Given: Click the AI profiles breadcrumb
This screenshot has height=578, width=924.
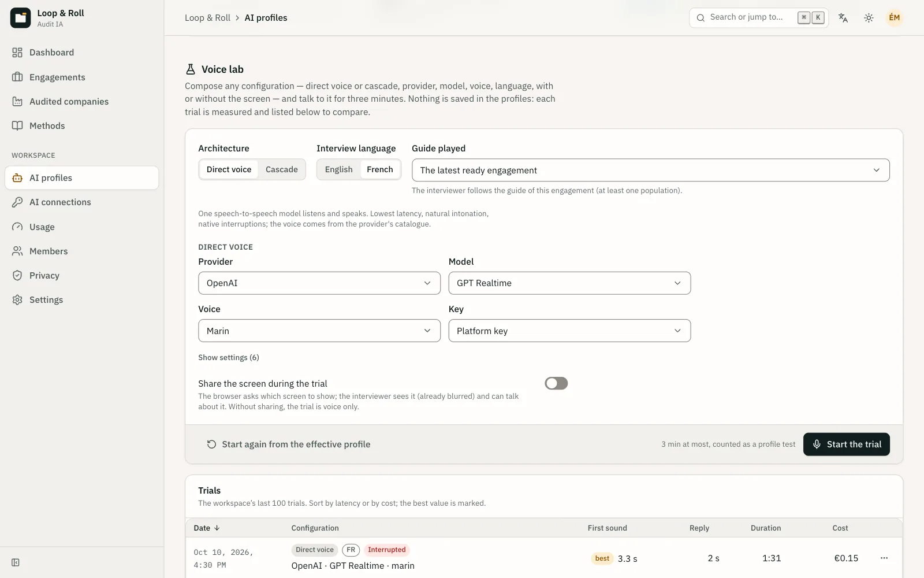Looking at the screenshot, I should pos(266,18).
